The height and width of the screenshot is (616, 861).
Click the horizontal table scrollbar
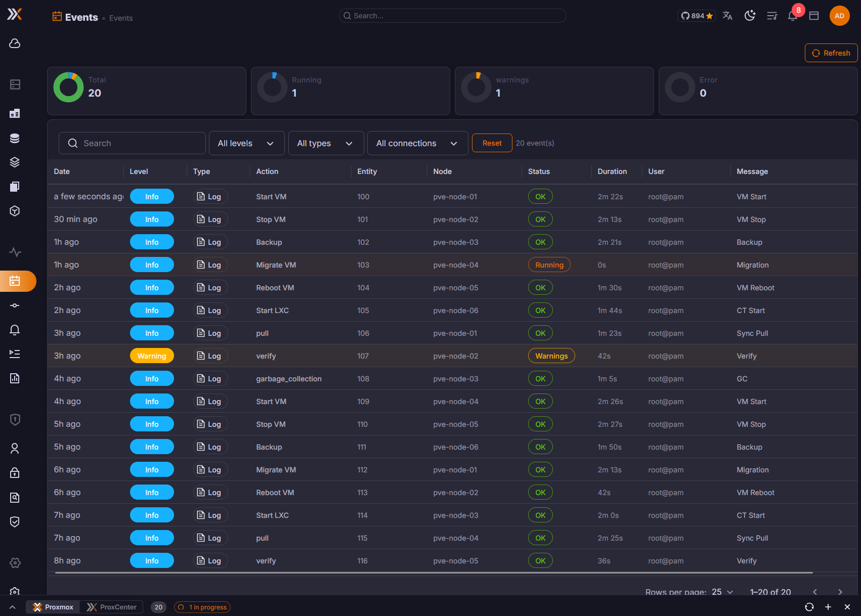tap(434, 573)
